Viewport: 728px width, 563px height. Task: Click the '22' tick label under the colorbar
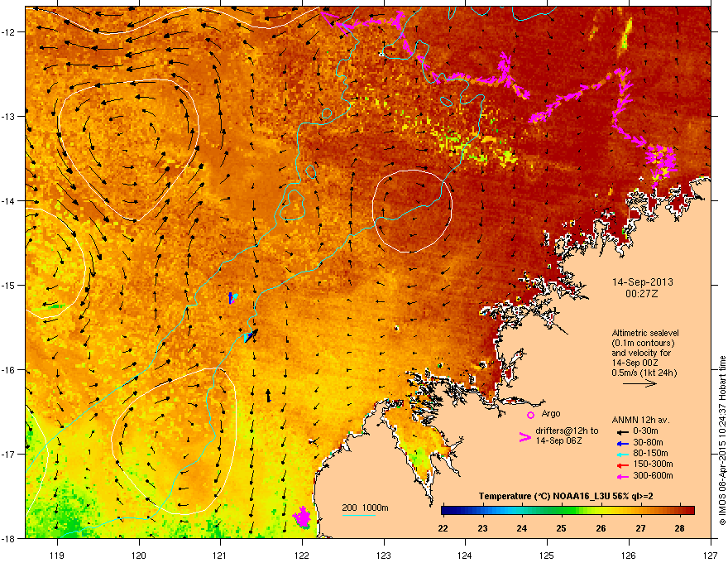pos(443,528)
